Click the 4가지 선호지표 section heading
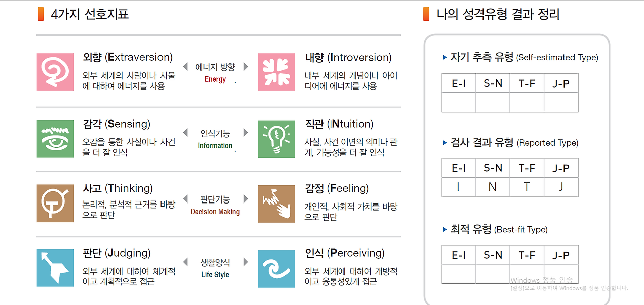The width and height of the screenshot is (644, 305). click(90, 14)
